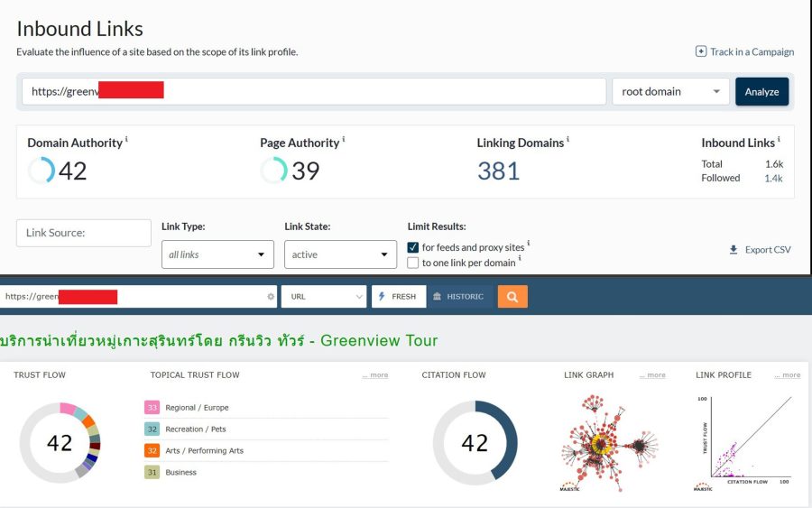
Task: Open the Link Graph network thumbnail
Action: (x=610, y=443)
